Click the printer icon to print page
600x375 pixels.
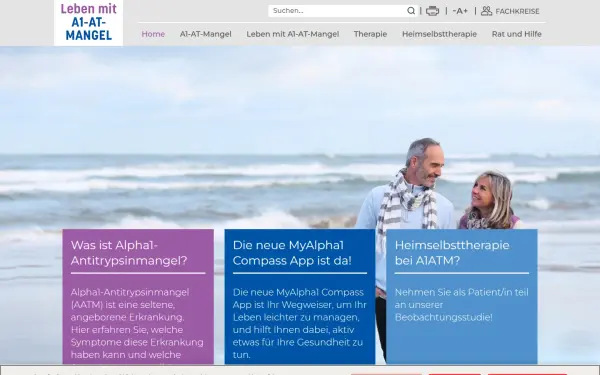coord(432,11)
